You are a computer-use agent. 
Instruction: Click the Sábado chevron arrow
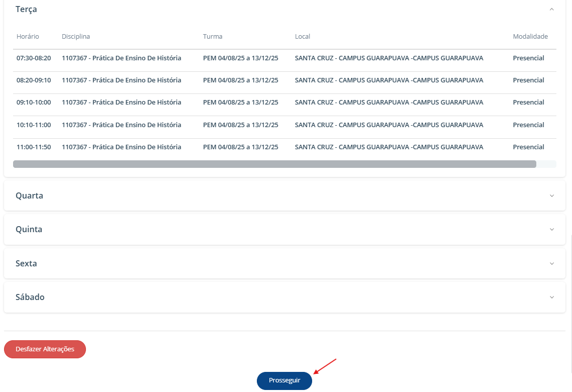[551, 297]
